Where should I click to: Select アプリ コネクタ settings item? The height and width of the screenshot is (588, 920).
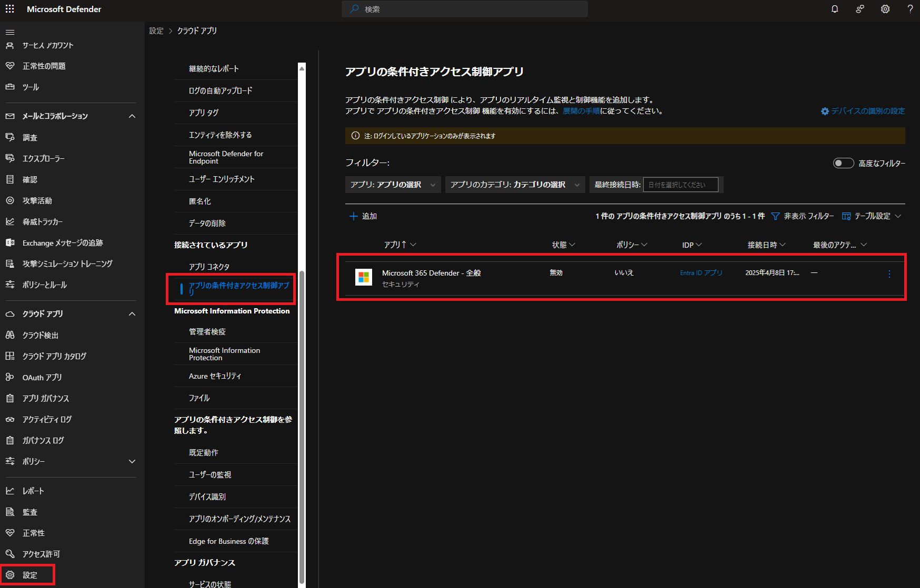point(235,267)
